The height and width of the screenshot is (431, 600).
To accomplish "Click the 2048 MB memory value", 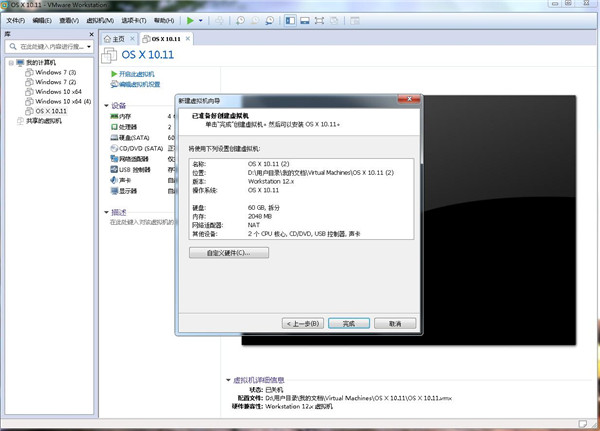I will pyautogui.click(x=260, y=217).
